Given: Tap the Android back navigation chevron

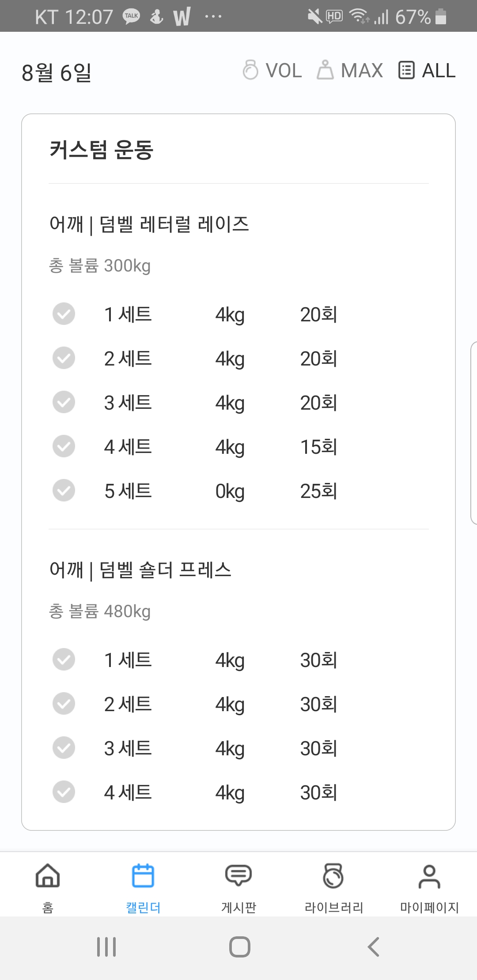Looking at the screenshot, I should [x=374, y=946].
